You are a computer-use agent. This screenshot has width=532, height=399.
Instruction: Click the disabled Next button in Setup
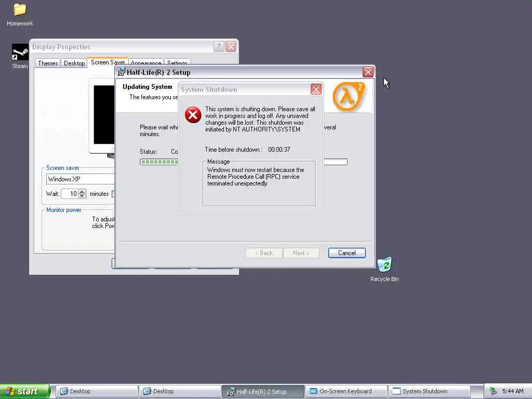pos(301,253)
